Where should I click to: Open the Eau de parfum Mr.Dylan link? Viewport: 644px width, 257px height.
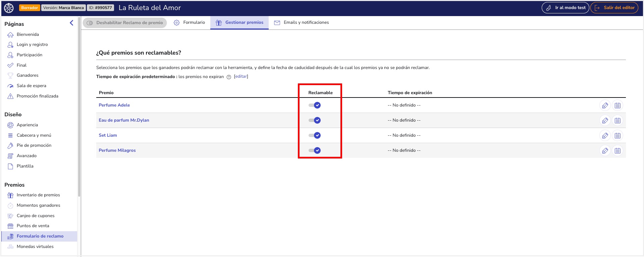(124, 120)
